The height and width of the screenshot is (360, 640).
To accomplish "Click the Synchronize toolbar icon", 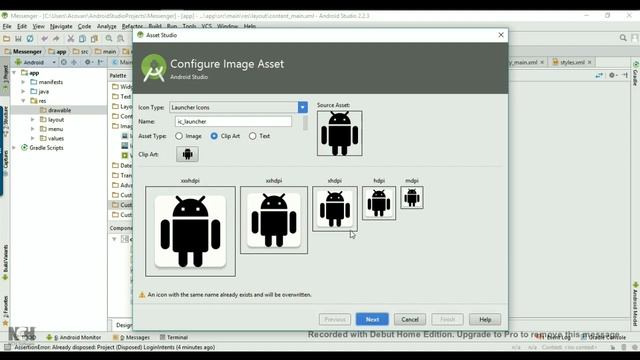I will pyautogui.click(x=30, y=39).
